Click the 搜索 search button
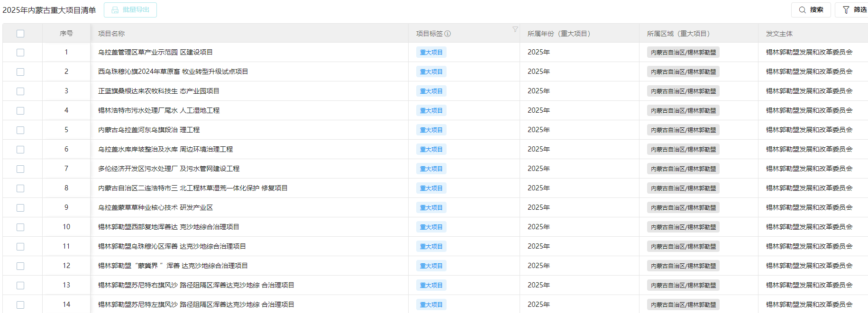Screen dimensions: 868x313 click(811, 10)
